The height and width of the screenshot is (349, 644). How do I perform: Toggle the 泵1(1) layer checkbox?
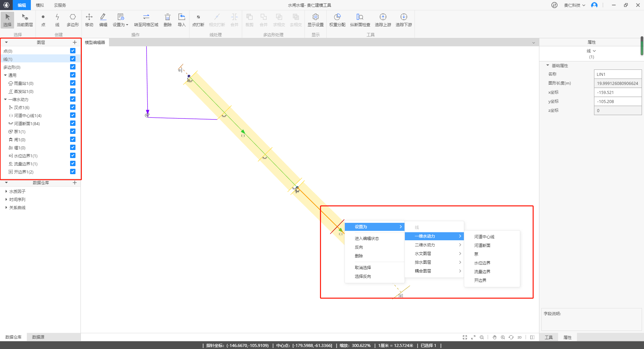pyautogui.click(x=73, y=132)
